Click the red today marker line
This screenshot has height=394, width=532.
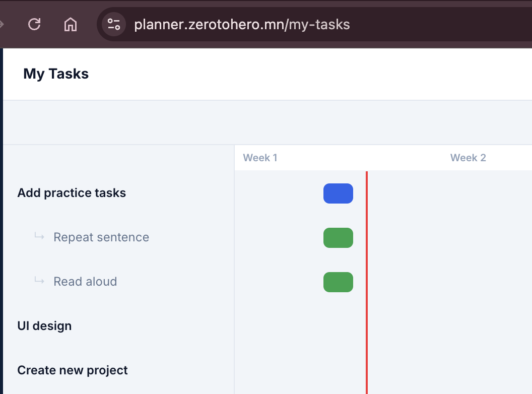click(367, 282)
